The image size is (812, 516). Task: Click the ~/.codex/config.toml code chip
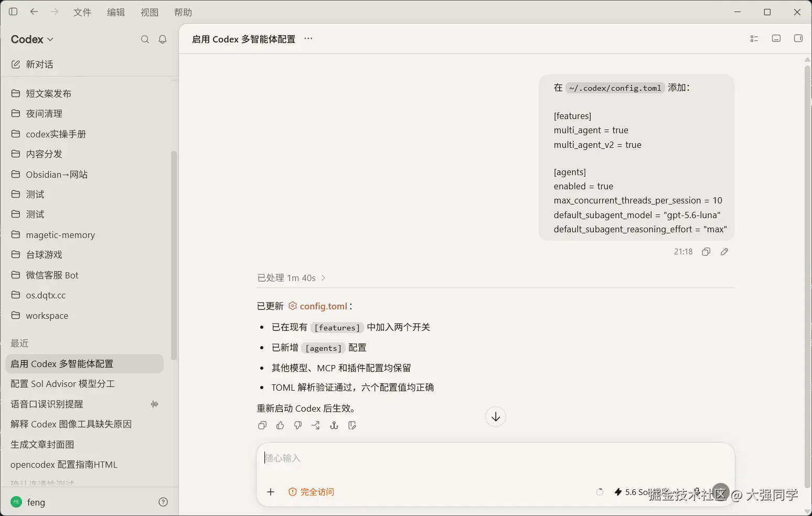pos(615,88)
